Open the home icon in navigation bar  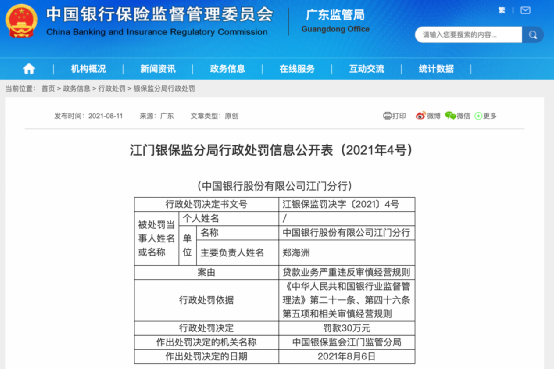29,69
